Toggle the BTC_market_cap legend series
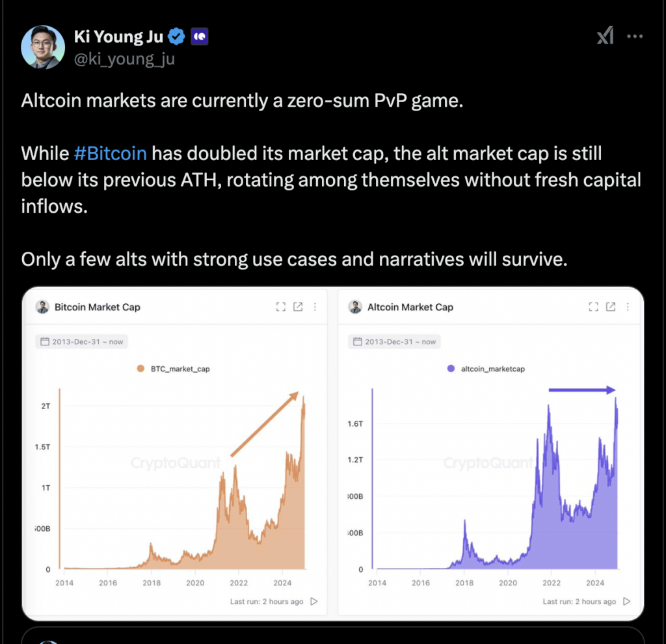This screenshot has width=666, height=644. tap(173, 369)
